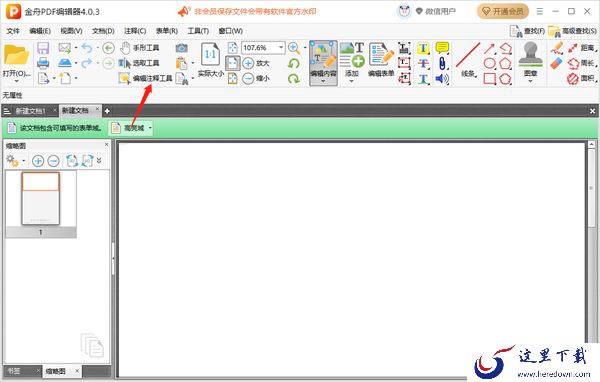
Task: Click the printer icon
Action: [x=43, y=63]
